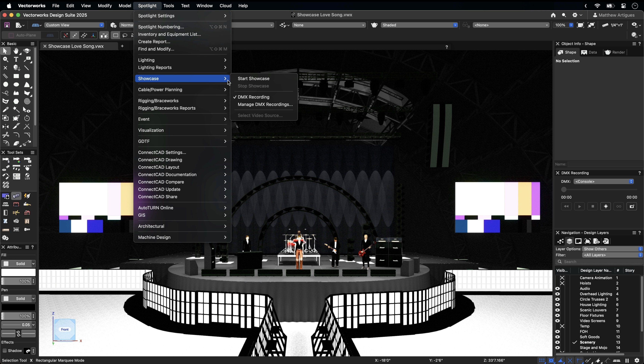Select the Circle tool
This screenshot has height=364, width=644.
click(6, 84)
